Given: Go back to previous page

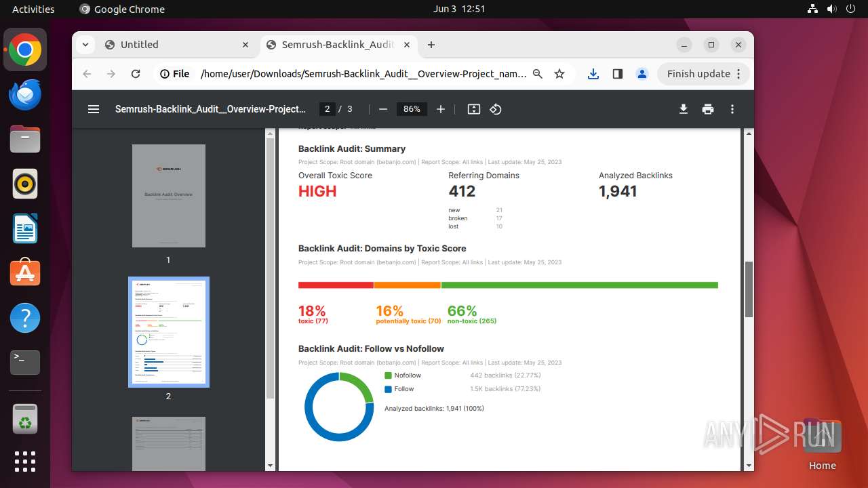Looking at the screenshot, I should (x=87, y=74).
